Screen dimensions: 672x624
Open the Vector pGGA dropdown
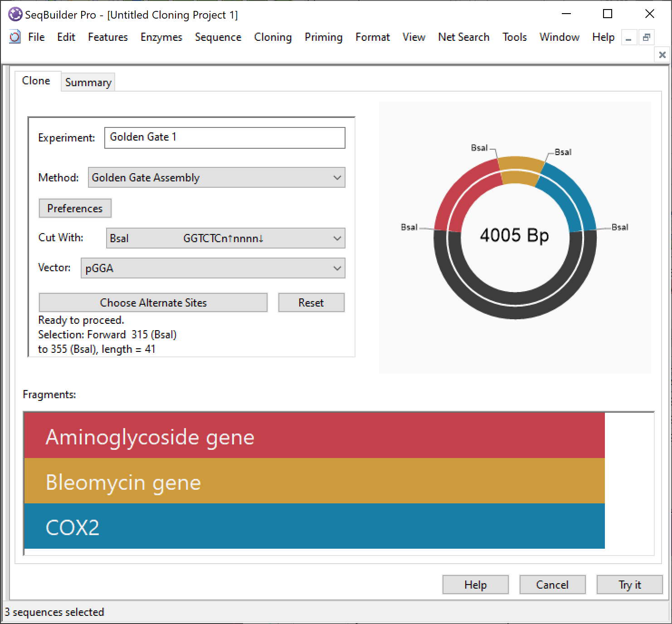click(213, 268)
